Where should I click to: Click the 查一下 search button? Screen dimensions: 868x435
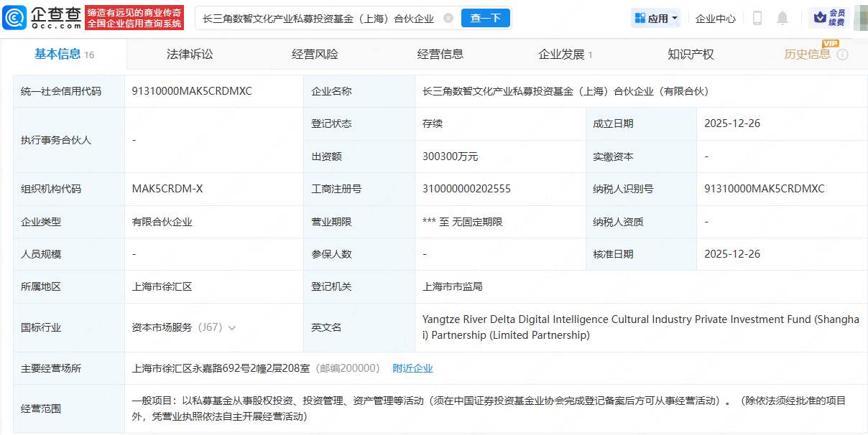486,18
